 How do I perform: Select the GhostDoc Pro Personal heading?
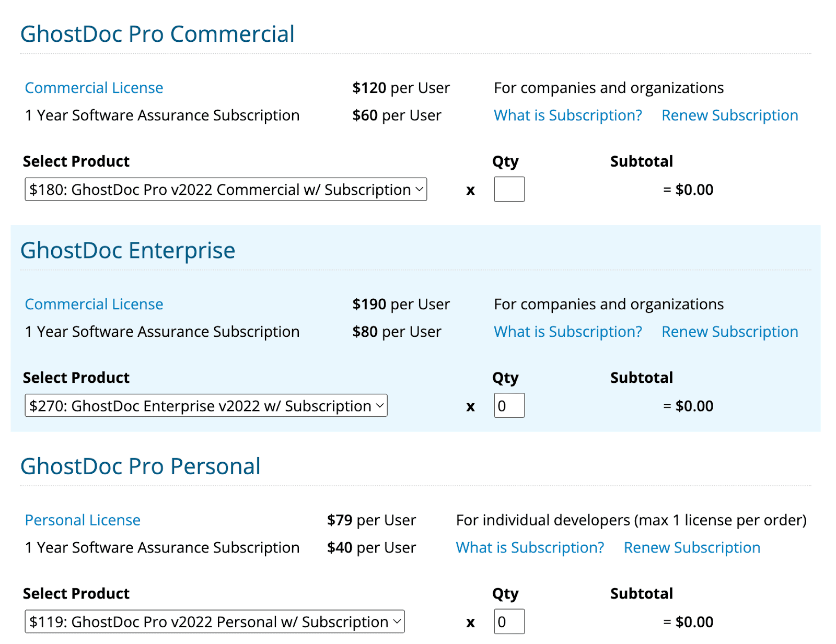140,466
